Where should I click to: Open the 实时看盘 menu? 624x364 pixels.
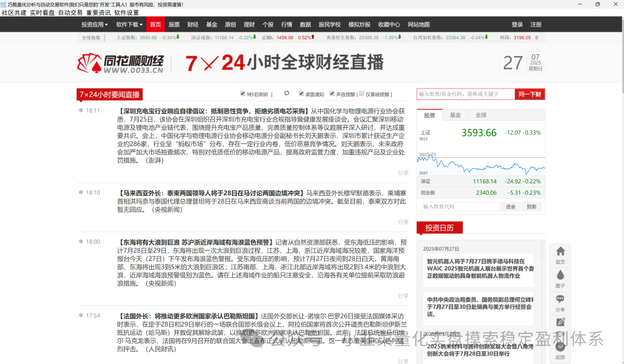point(42,13)
